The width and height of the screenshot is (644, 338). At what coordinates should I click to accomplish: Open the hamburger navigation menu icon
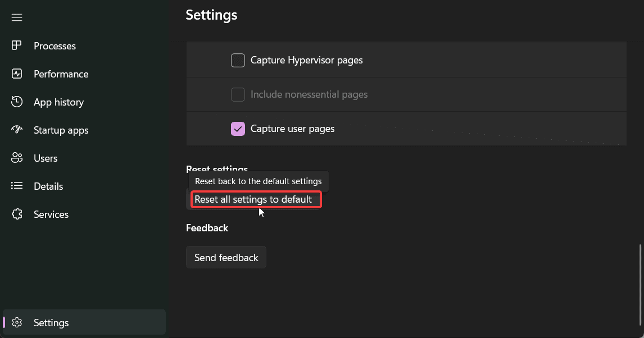[x=17, y=17]
